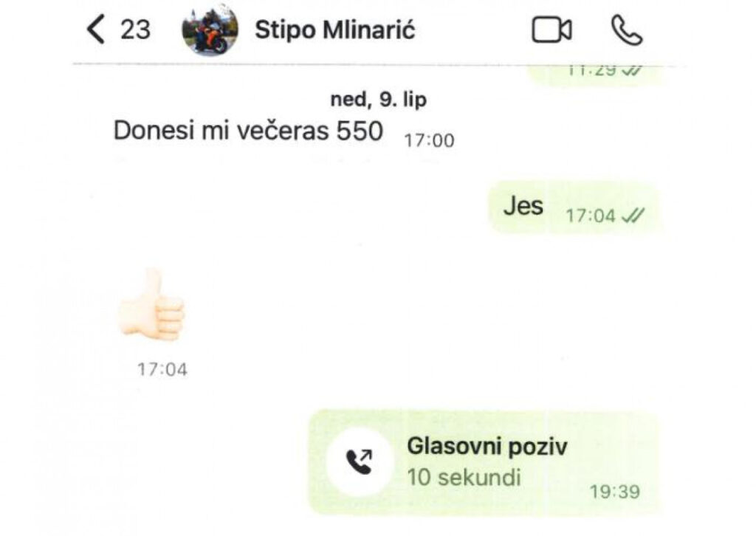
Task: Tap the back chevron arrow
Action: pos(96,30)
